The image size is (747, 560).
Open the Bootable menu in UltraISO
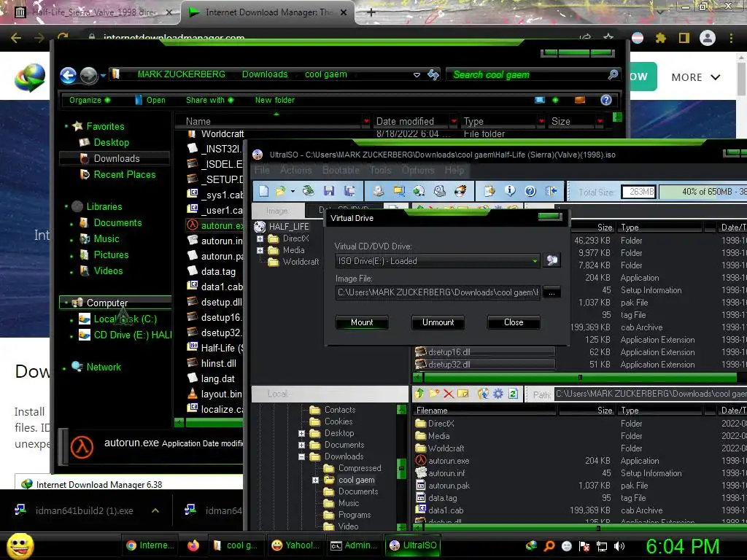(x=341, y=170)
